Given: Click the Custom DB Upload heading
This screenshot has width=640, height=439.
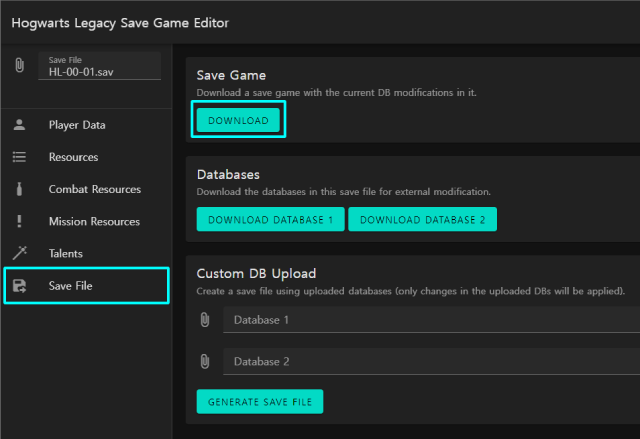Looking at the screenshot, I should pyautogui.click(x=256, y=273).
